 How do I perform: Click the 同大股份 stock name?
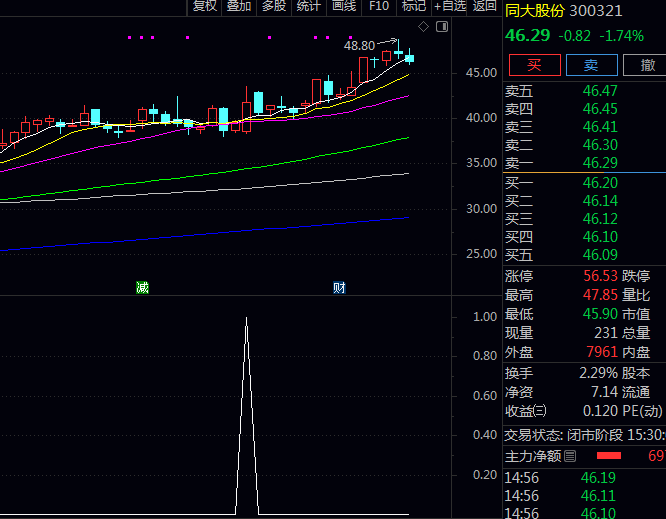[x=534, y=12]
